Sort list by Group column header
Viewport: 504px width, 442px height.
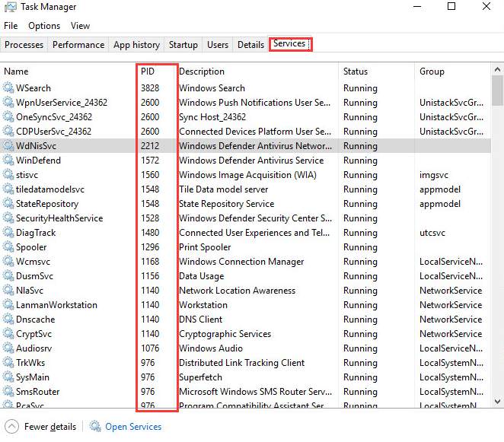(x=432, y=72)
